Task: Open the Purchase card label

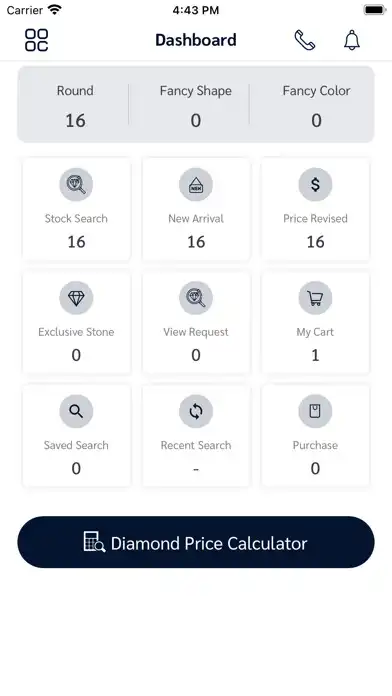Action: tap(315, 445)
